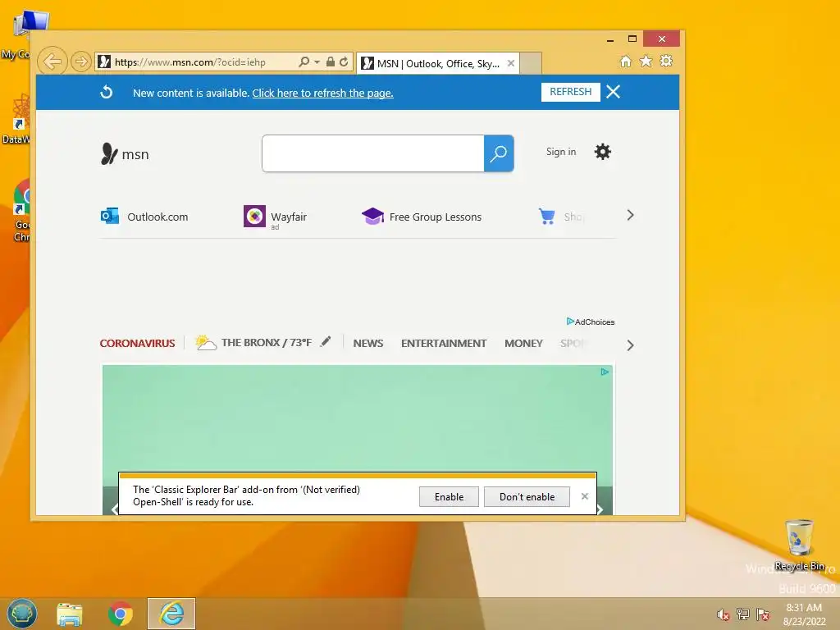Open the AdChoices link
This screenshot has height=630, width=840.
pyautogui.click(x=591, y=322)
